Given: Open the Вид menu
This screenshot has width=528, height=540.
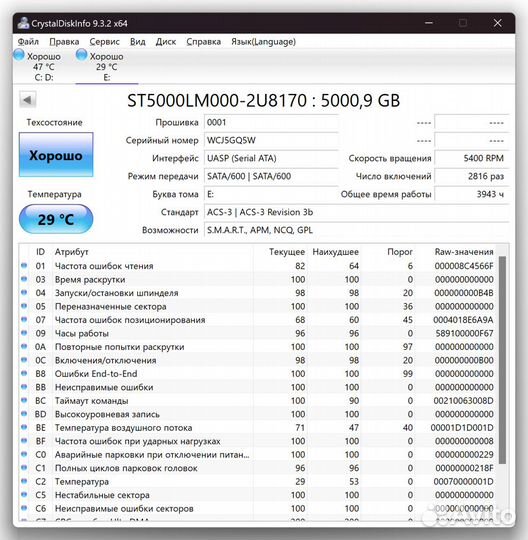Looking at the screenshot, I should coord(137,42).
